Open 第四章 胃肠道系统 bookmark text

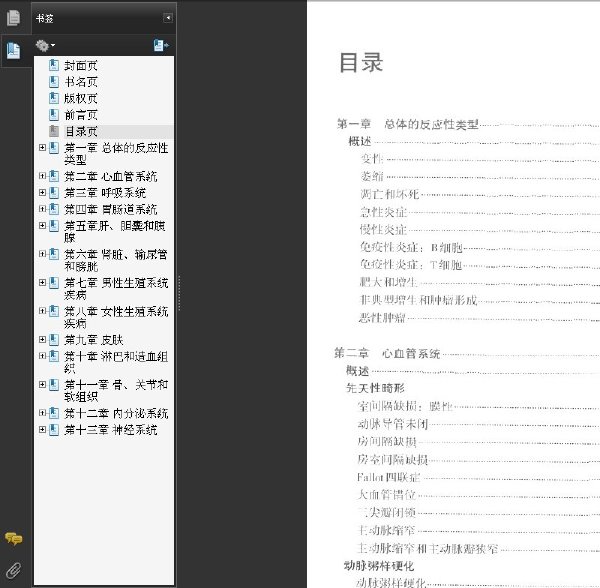click(111, 209)
